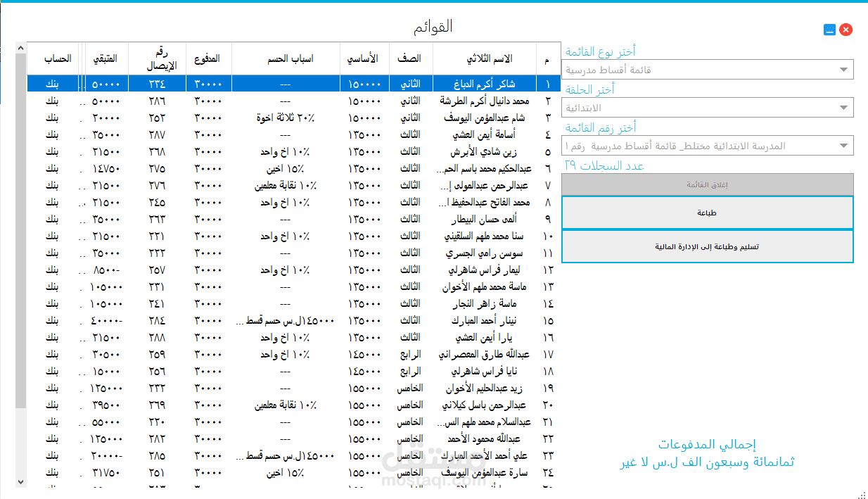Select the name عبدالله طارق المعصراني
This screenshot has width=868, height=499.
[485, 354]
